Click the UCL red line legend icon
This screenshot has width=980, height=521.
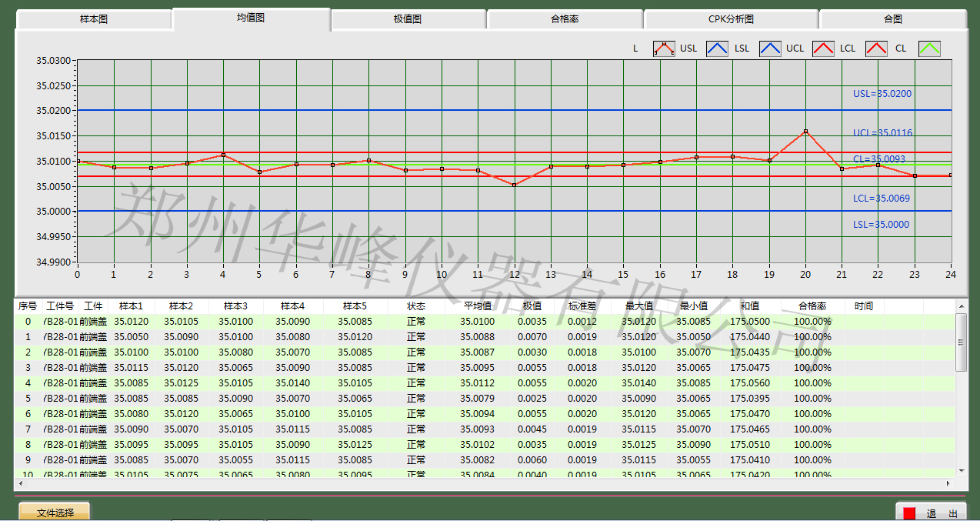tap(823, 48)
